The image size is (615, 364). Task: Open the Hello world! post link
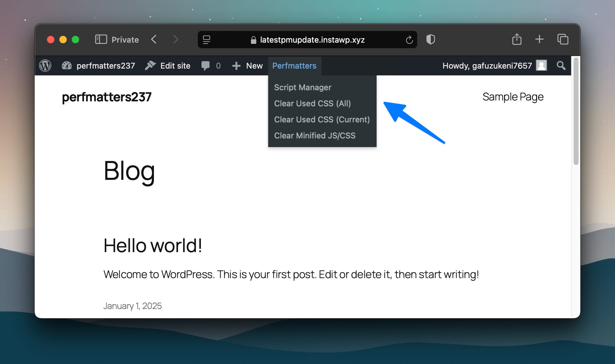(153, 246)
